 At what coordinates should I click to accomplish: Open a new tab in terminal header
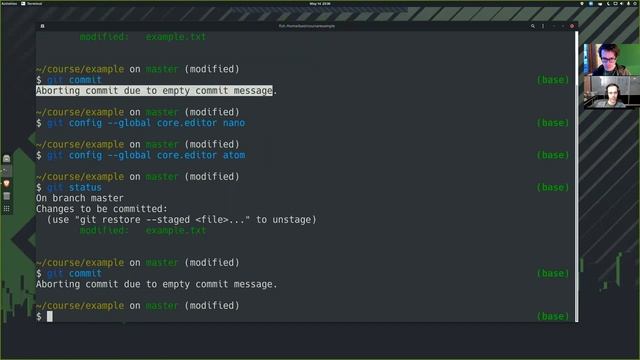[42, 26]
